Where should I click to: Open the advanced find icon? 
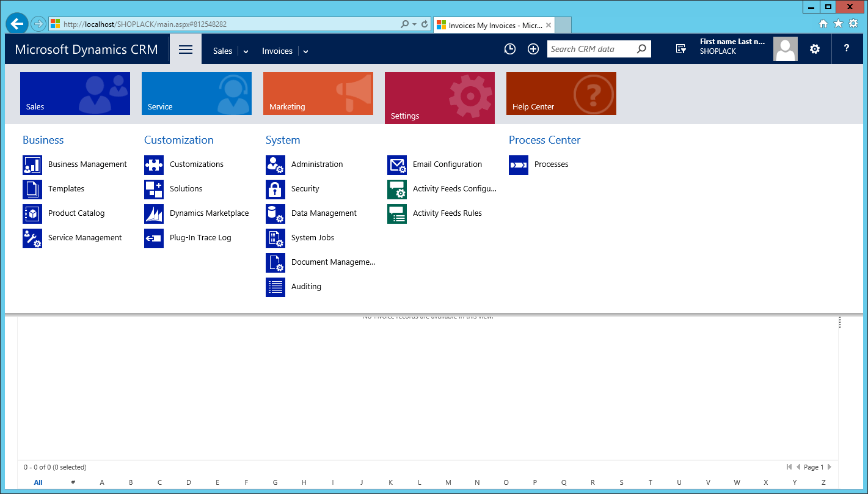(681, 49)
